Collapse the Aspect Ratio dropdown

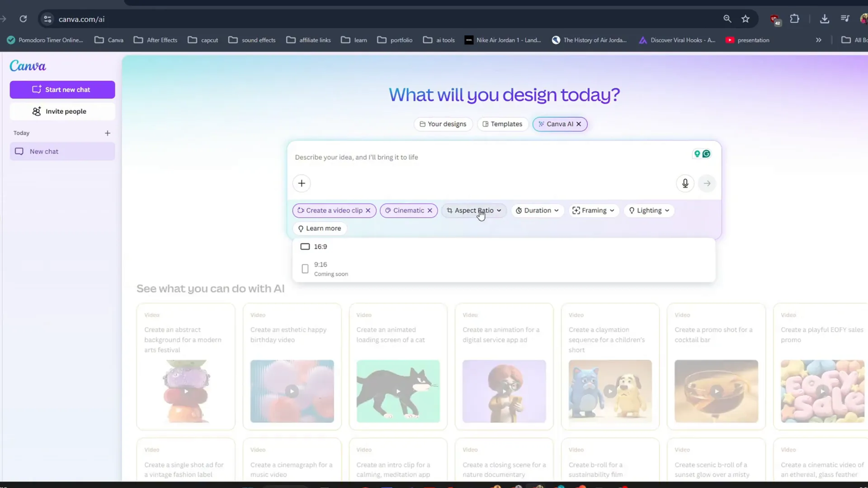tap(474, 210)
